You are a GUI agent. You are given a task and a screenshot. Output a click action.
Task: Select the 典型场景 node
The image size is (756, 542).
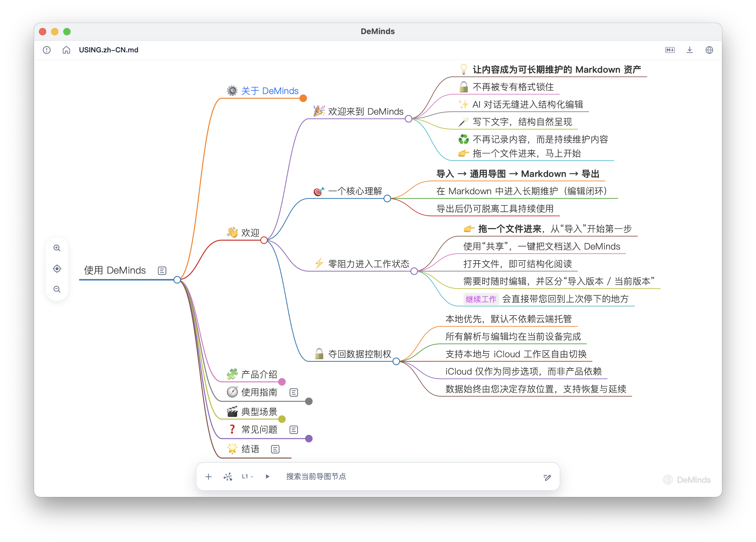(252, 412)
